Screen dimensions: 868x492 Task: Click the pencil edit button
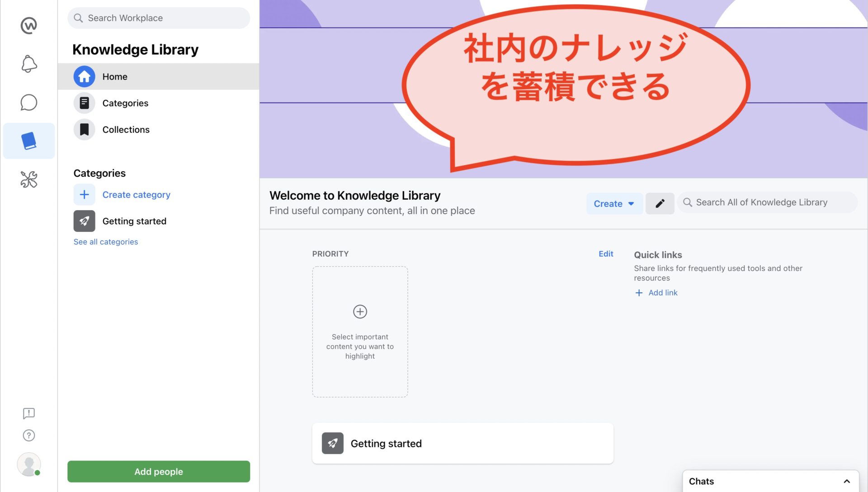pyautogui.click(x=660, y=203)
